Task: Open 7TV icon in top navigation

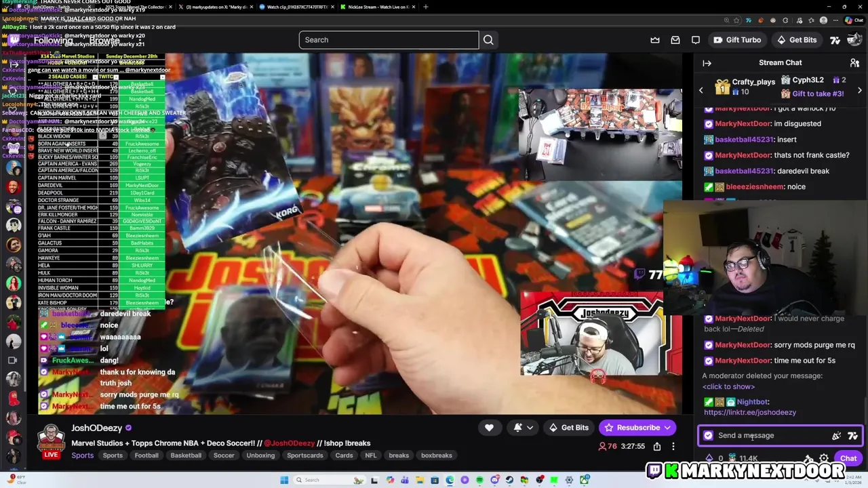Action: (x=835, y=40)
